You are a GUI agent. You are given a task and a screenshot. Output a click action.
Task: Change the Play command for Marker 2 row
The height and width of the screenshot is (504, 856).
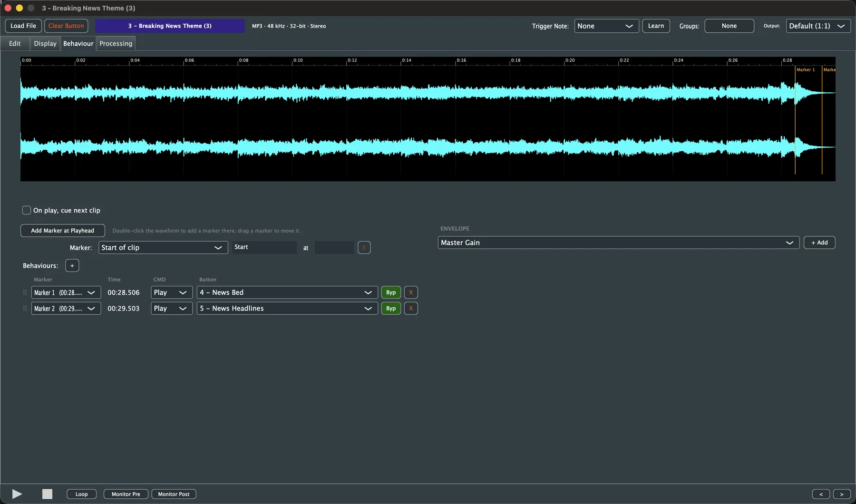click(x=172, y=309)
